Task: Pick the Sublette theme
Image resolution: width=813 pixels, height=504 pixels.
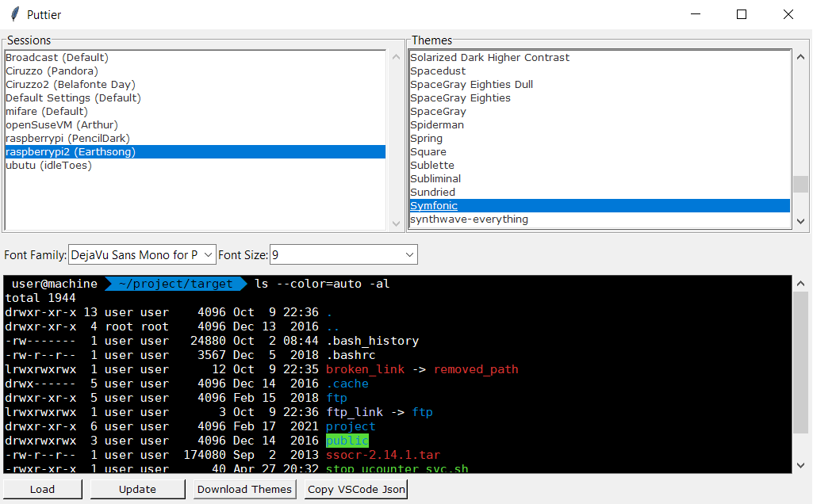Action: pos(600,166)
